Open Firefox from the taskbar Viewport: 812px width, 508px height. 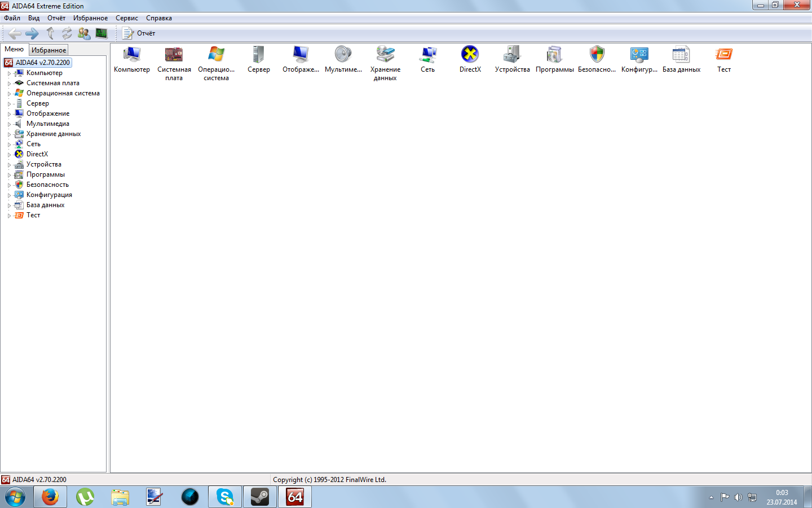click(x=50, y=497)
